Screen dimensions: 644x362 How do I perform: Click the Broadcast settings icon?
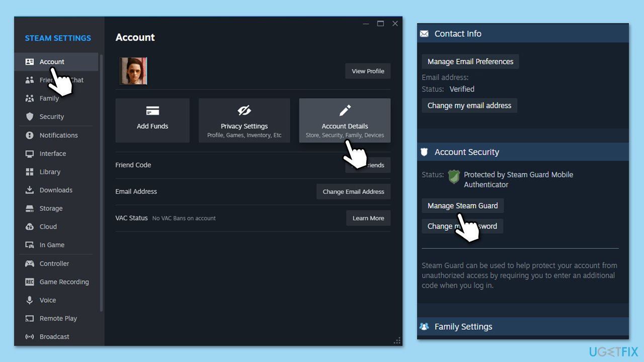(30, 336)
